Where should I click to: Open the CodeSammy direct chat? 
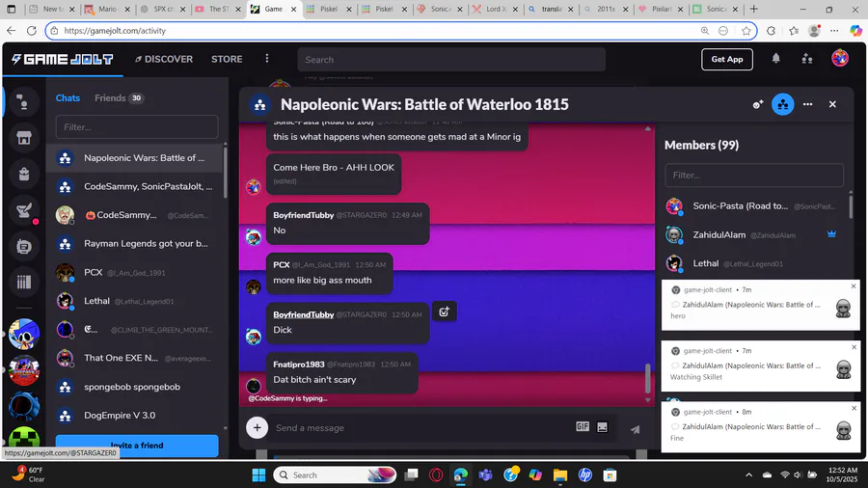pos(134,215)
